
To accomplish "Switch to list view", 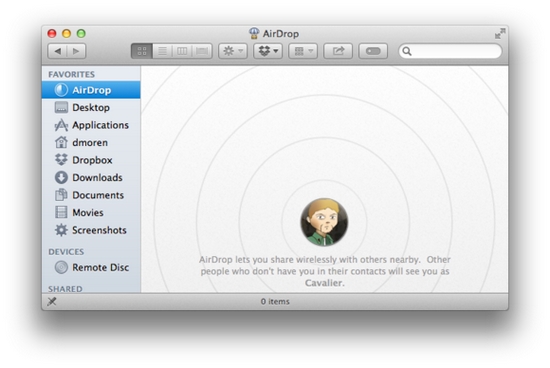I will coord(162,51).
